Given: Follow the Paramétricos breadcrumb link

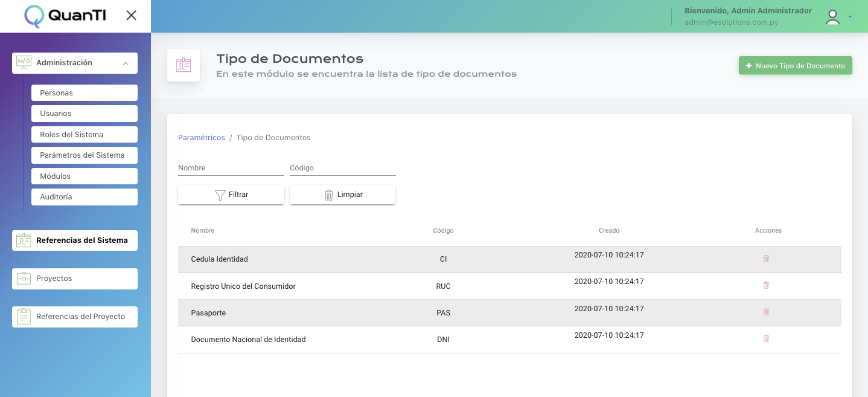Looking at the screenshot, I should click(x=201, y=138).
